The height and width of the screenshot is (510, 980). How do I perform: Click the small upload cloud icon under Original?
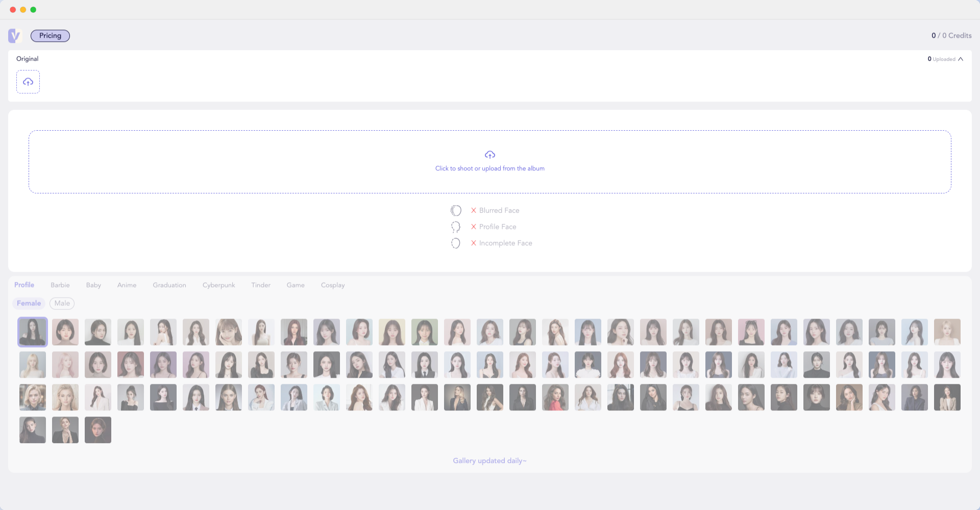point(28,82)
